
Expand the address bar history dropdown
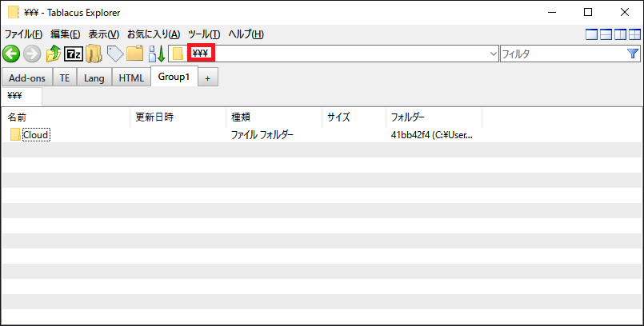click(494, 54)
